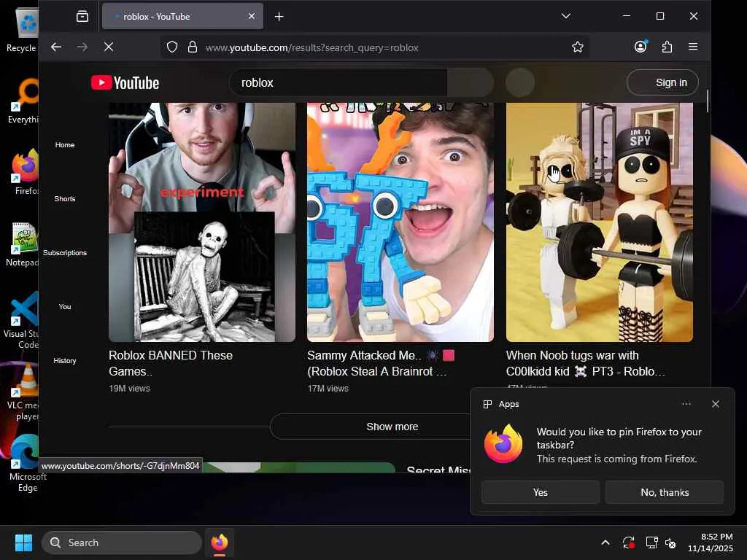
Task: Play Sammy Attacked Me short thumbnail
Action: (x=400, y=222)
